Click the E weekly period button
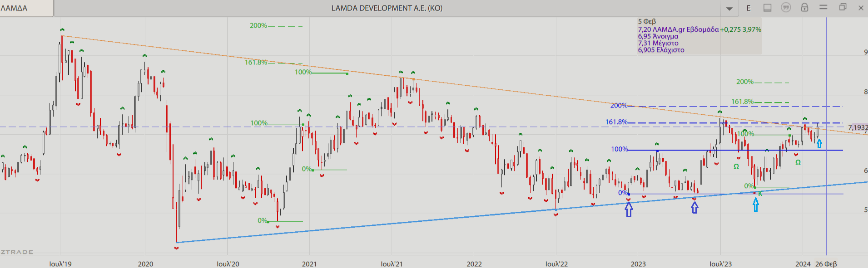The image size is (868, 268). tap(749, 8)
